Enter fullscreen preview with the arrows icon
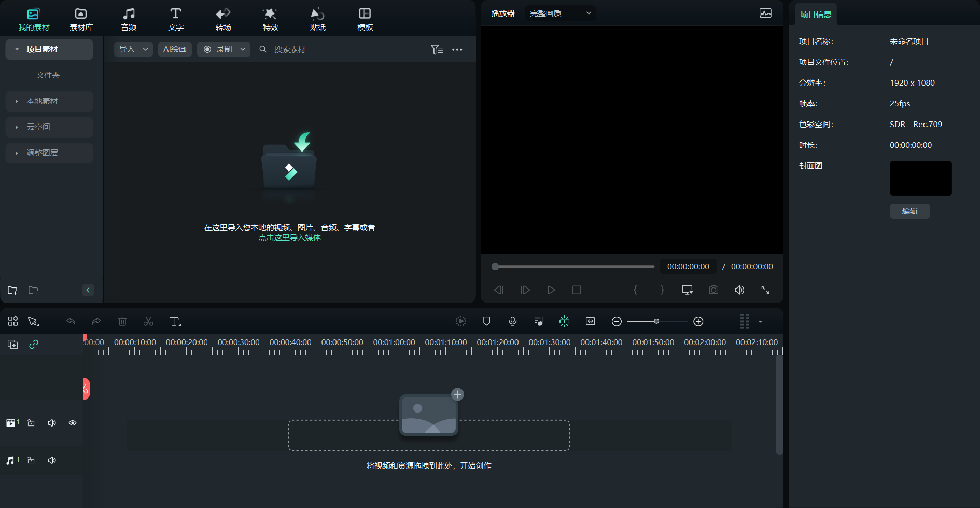The image size is (980, 508). click(x=765, y=290)
